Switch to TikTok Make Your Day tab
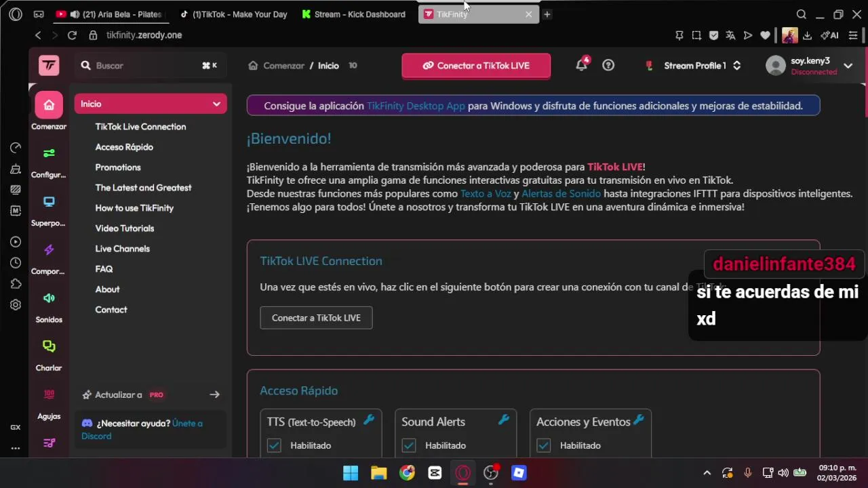 [x=234, y=14]
